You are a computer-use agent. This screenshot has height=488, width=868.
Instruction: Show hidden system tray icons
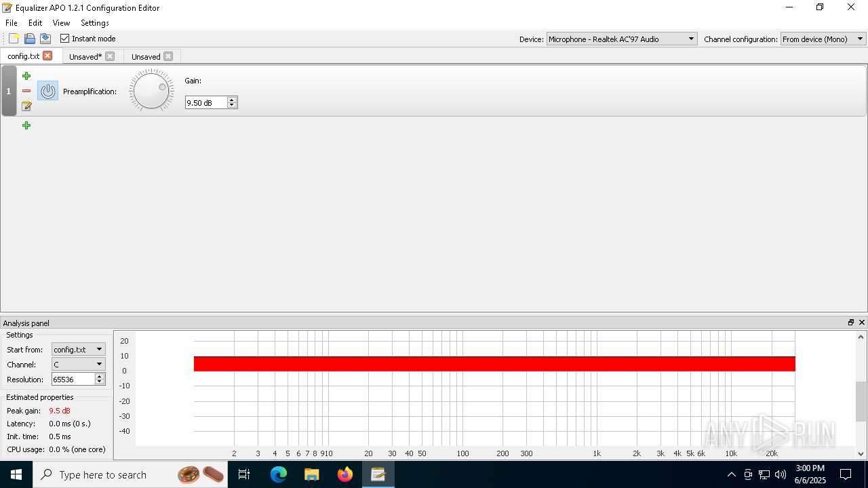pyautogui.click(x=731, y=474)
